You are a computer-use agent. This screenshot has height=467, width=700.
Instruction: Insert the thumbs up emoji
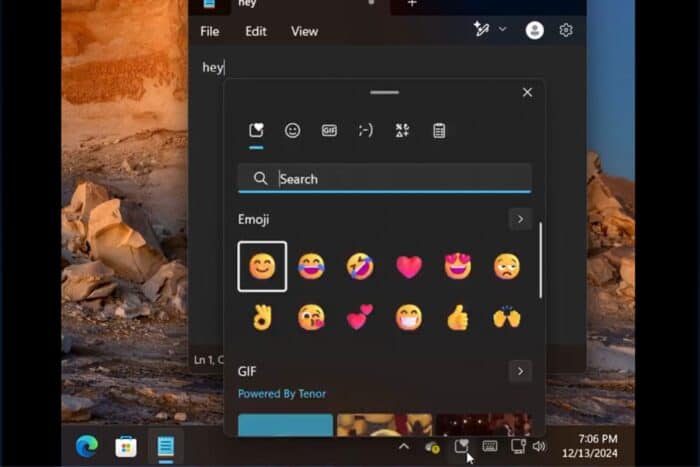458,317
